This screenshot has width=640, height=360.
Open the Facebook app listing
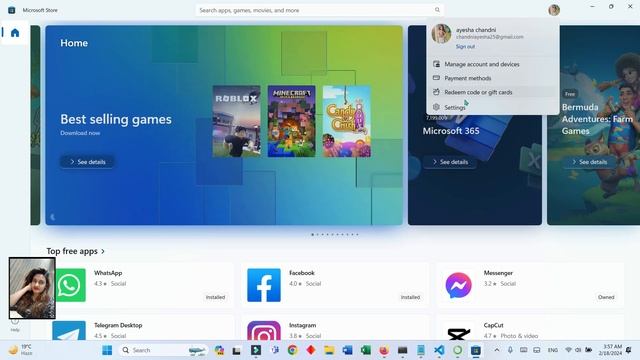335,285
